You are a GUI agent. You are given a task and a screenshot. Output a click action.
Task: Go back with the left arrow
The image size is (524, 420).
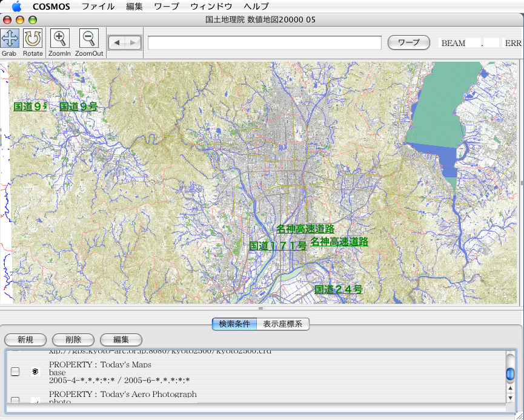pyautogui.click(x=117, y=43)
